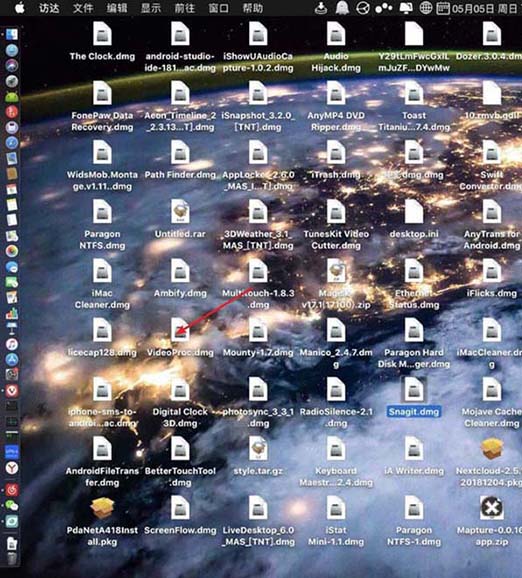Open Vivaldi red V icon in the dock
This screenshot has height=578, width=522.
click(x=12, y=390)
